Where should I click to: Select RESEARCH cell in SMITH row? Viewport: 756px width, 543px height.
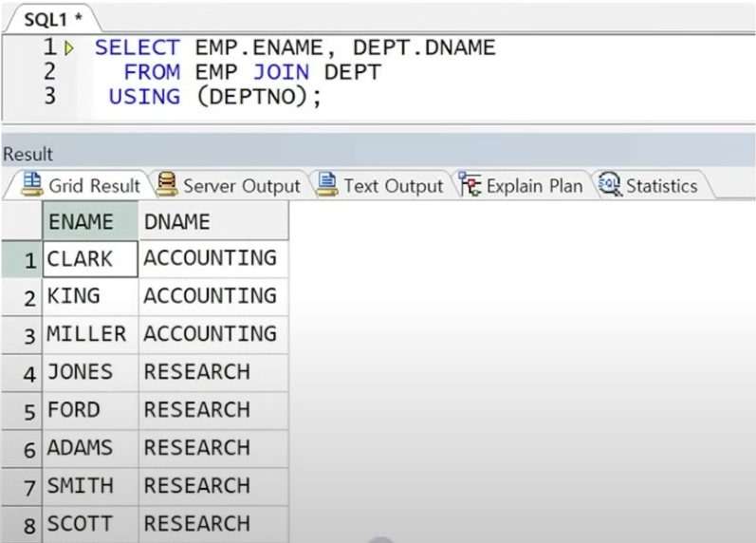[213, 487]
